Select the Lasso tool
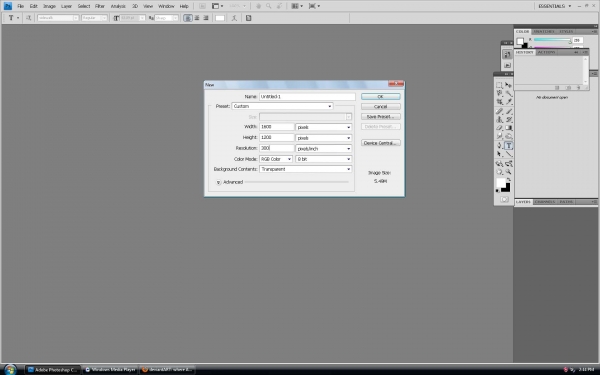 [x=499, y=93]
